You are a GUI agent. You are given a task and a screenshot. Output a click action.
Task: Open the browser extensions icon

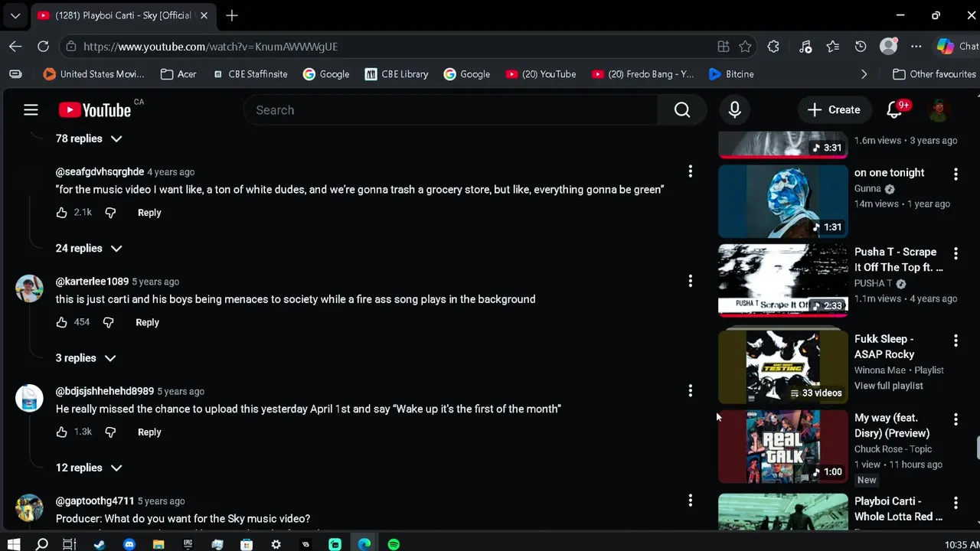coord(773,47)
